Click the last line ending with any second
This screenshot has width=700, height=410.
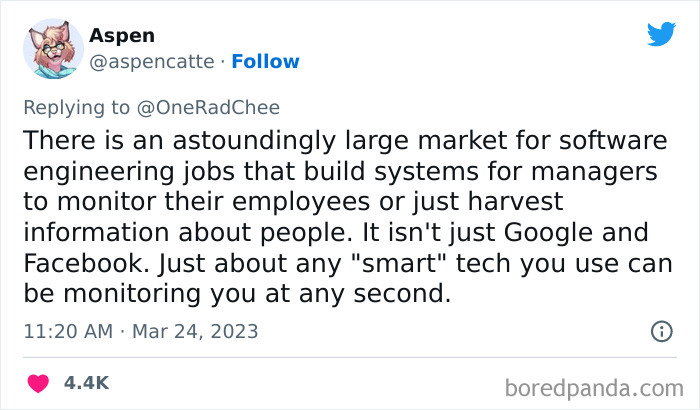coord(237,294)
